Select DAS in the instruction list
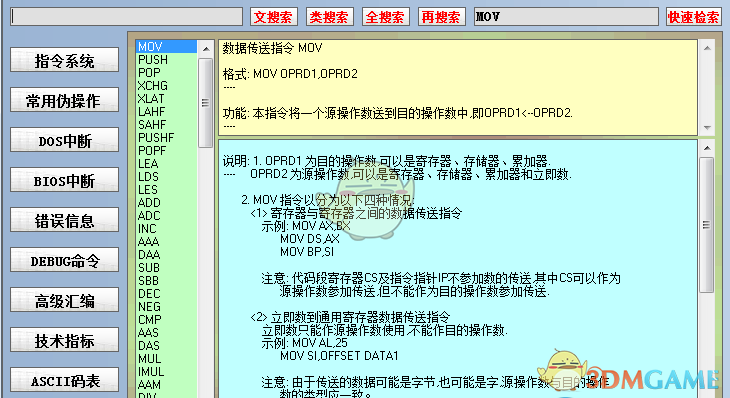 coord(166,346)
